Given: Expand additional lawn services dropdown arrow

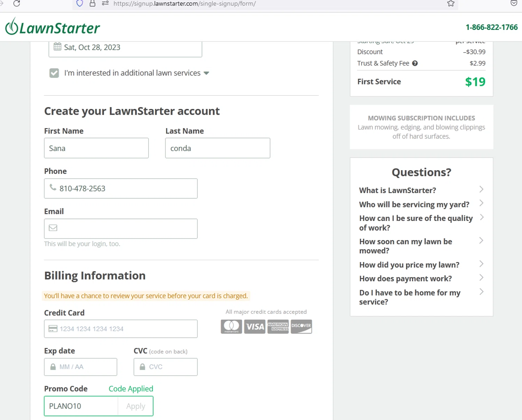Looking at the screenshot, I should point(206,73).
